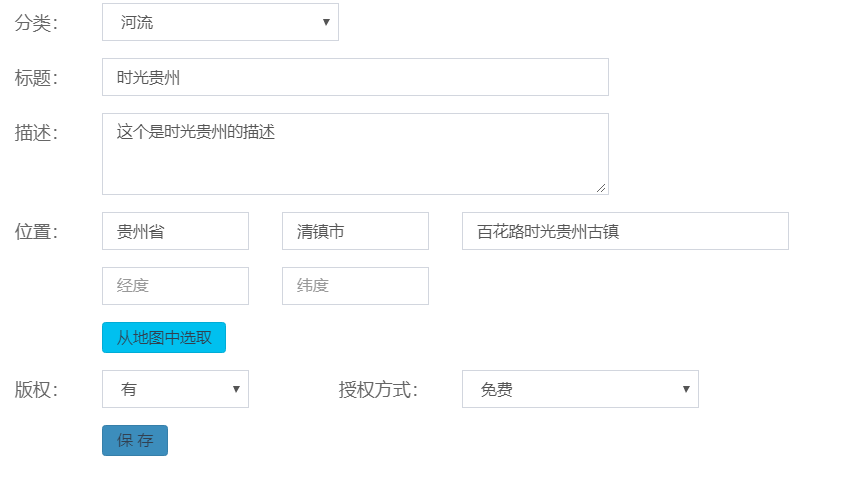Click the arrow on the 河流 select box
This screenshot has width=858, height=481.
(326, 22)
